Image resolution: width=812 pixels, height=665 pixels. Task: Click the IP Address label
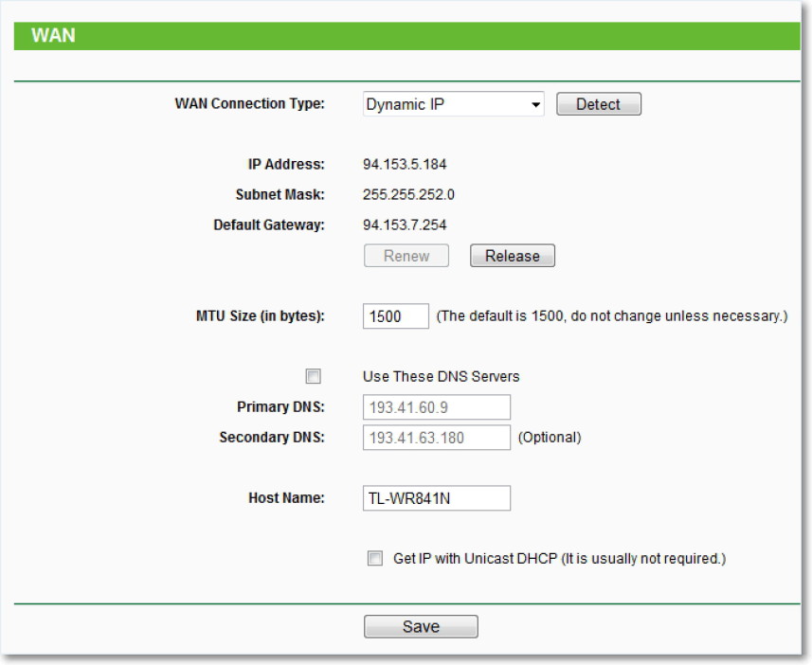pos(286,164)
